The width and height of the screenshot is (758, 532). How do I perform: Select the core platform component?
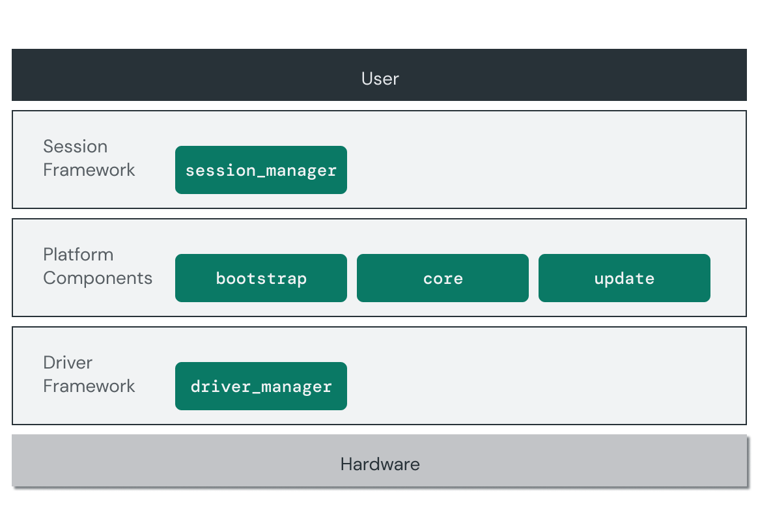click(x=442, y=278)
